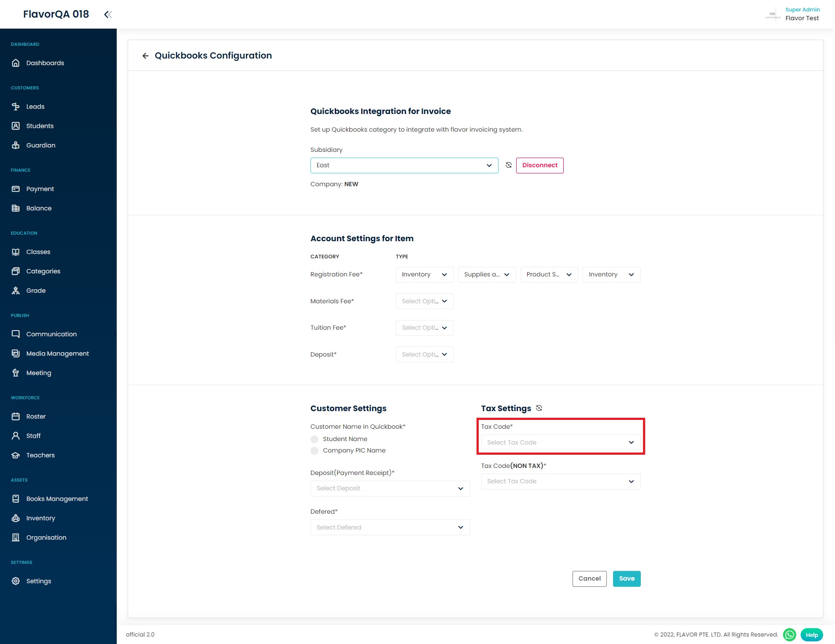
Task: Open the Product S... dropdown
Action: click(549, 275)
